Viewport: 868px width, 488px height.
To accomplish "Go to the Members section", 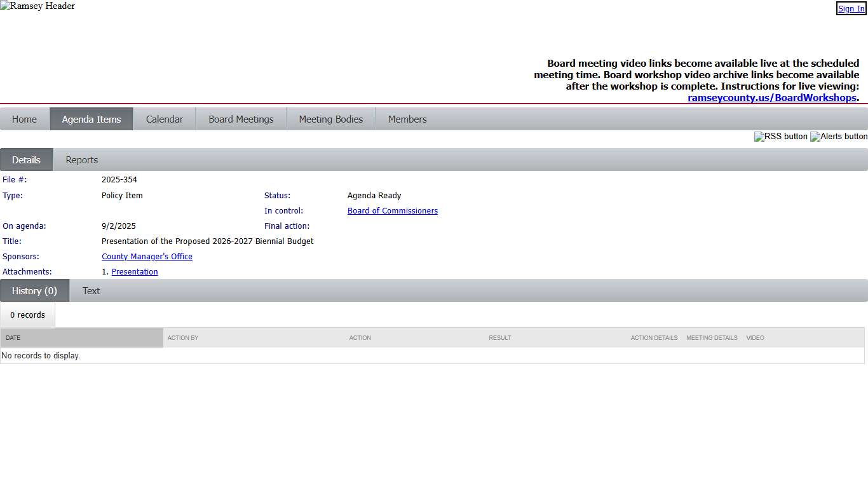I will tap(407, 119).
